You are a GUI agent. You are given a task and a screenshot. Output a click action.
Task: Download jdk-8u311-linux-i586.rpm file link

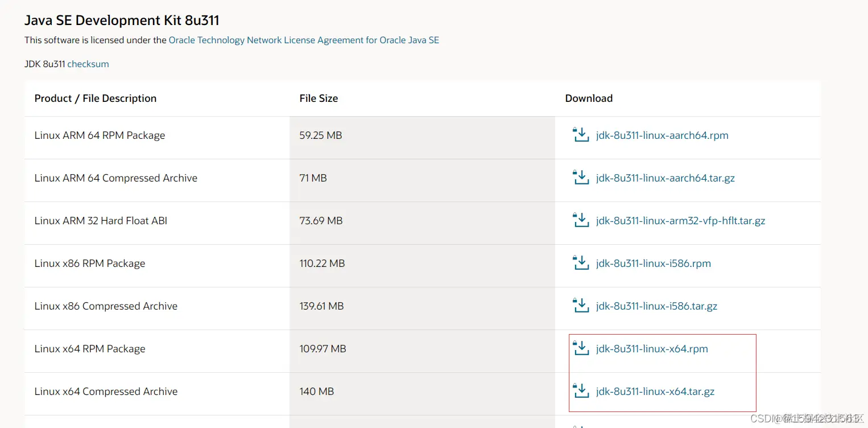click(x=654, y=264)
